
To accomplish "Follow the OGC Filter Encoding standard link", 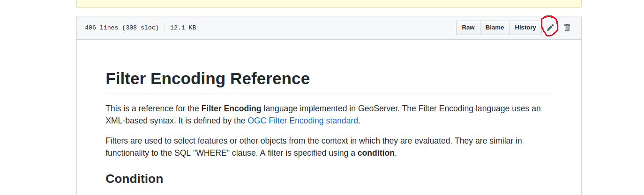I will pos(303,121).
